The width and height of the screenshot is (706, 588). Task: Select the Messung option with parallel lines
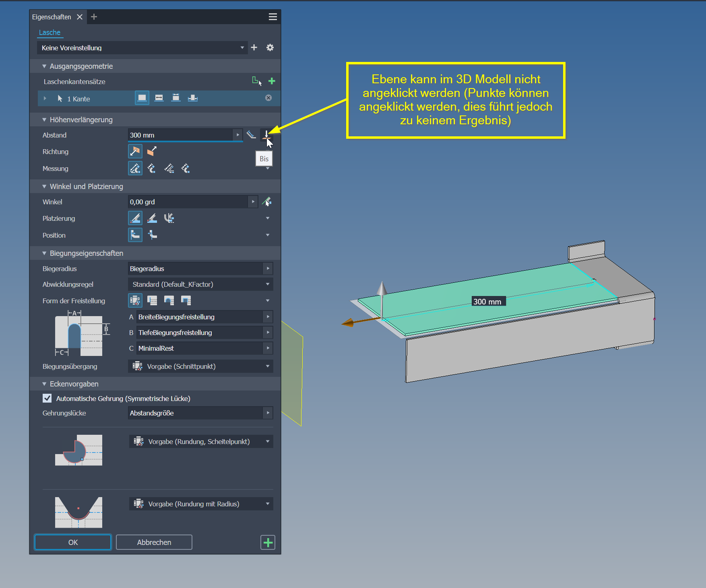(169, 168)
